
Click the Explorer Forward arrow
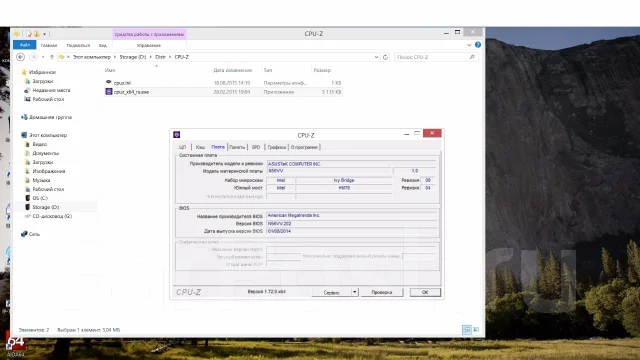coord(33,57)
